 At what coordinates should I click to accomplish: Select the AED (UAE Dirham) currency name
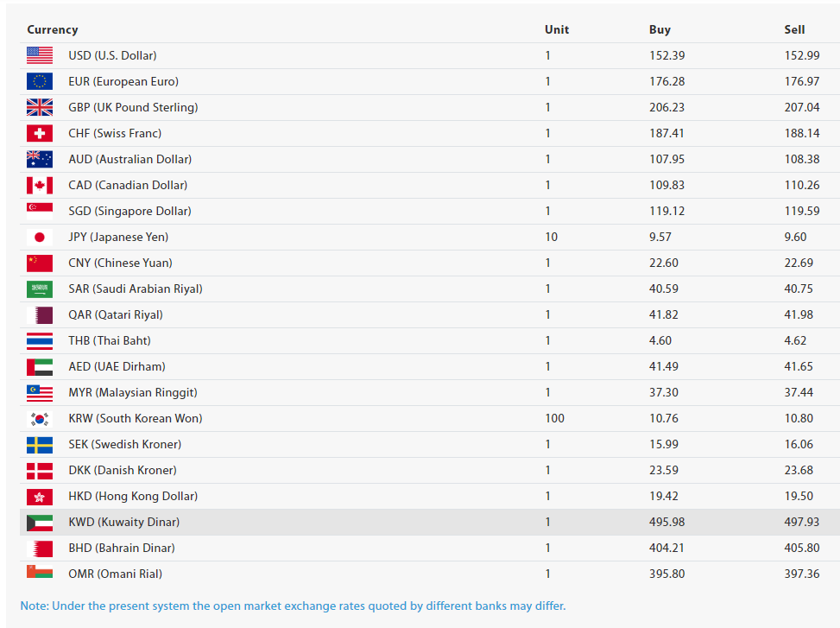pyautogui.click(x=117, y=366)
